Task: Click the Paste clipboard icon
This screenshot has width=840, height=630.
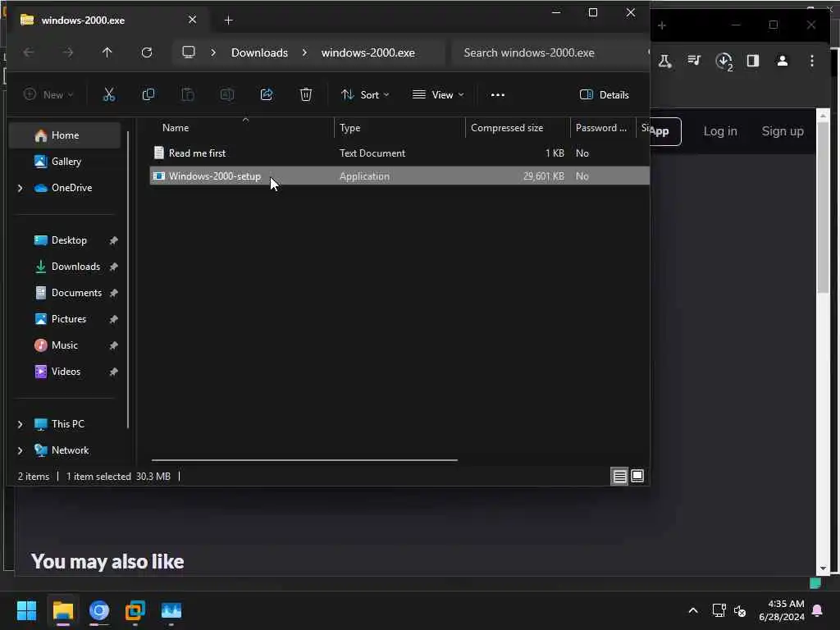Action: 188,95
